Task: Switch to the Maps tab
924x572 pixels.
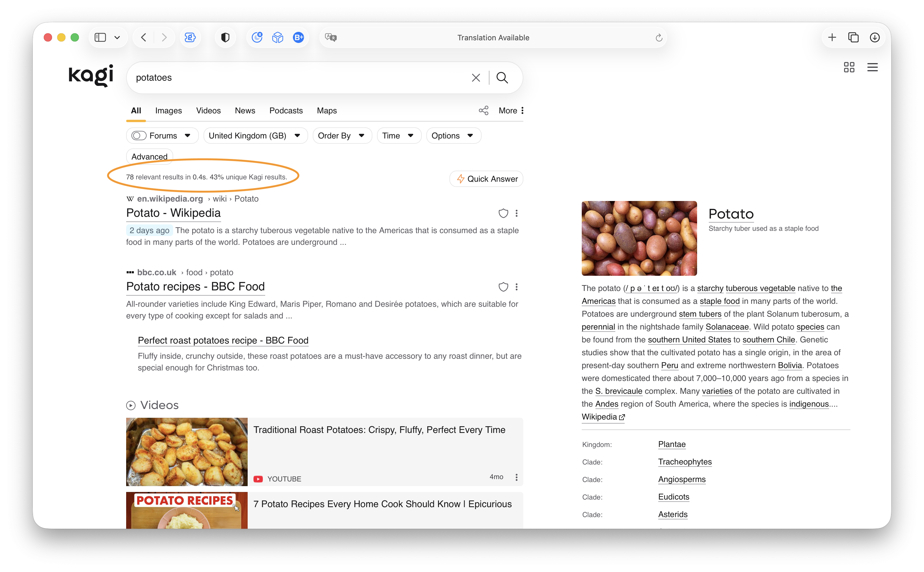Action: coord(327,110)
